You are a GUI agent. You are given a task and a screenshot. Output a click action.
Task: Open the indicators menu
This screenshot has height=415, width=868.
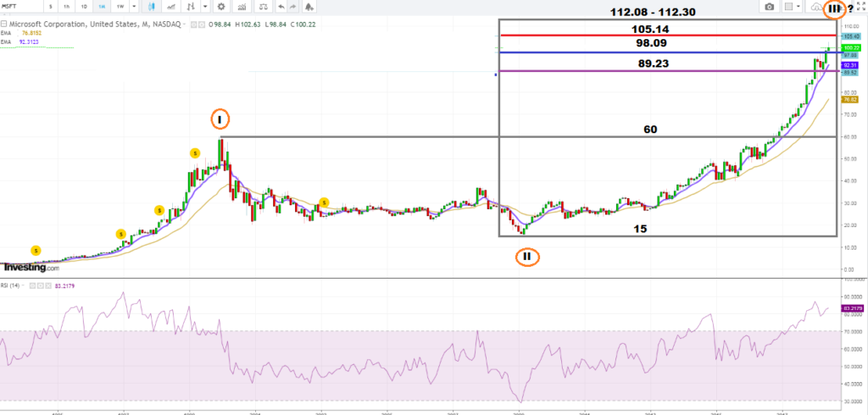(x=242, y=7)
